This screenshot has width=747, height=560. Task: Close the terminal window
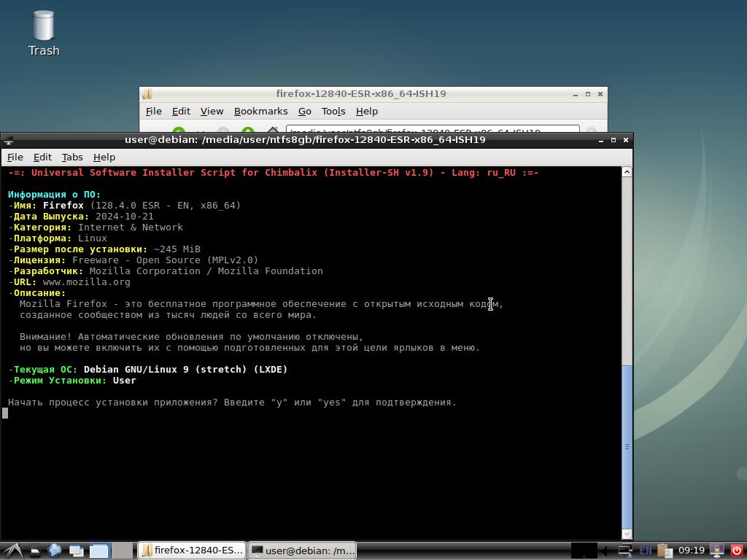(x=626, y=140)
